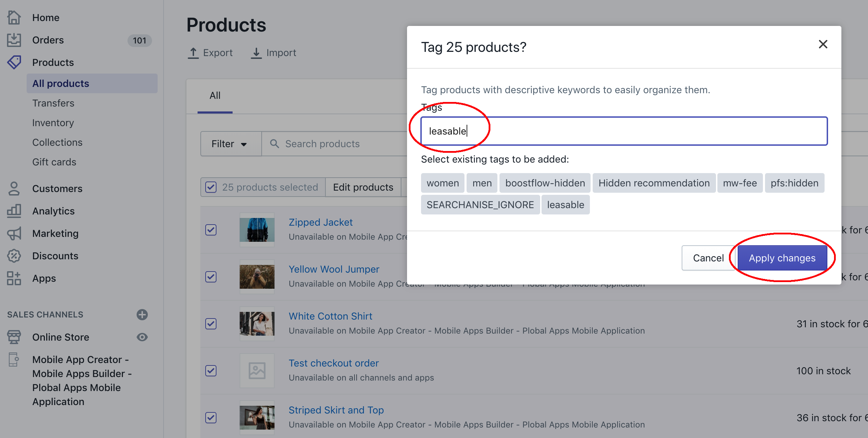Click the Discounts badge icon
This screenshot has width=868, height=438.
[x=14, y=256]
